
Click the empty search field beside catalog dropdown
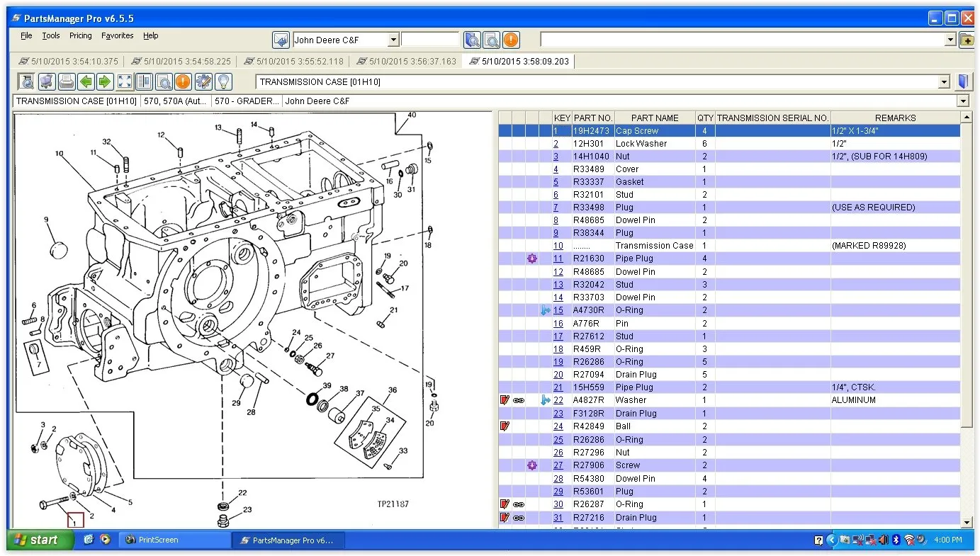tap(431, 40)
